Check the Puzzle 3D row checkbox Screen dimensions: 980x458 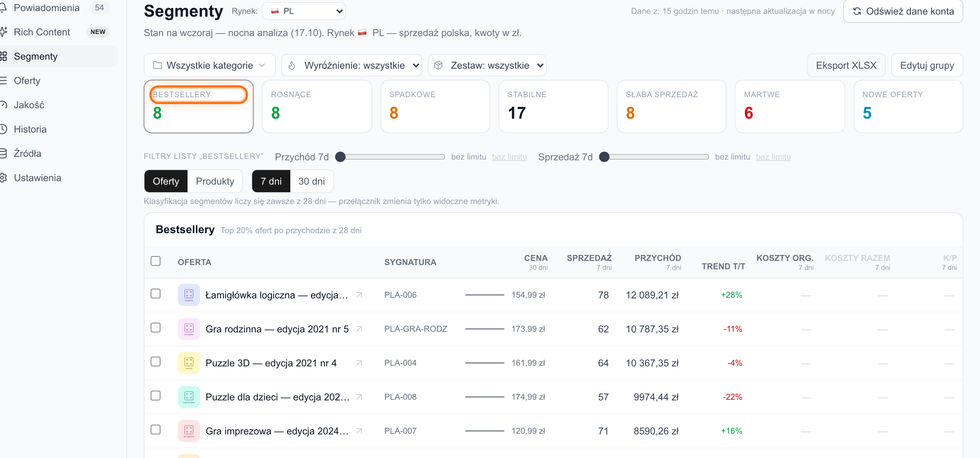[x=156, y=362]
